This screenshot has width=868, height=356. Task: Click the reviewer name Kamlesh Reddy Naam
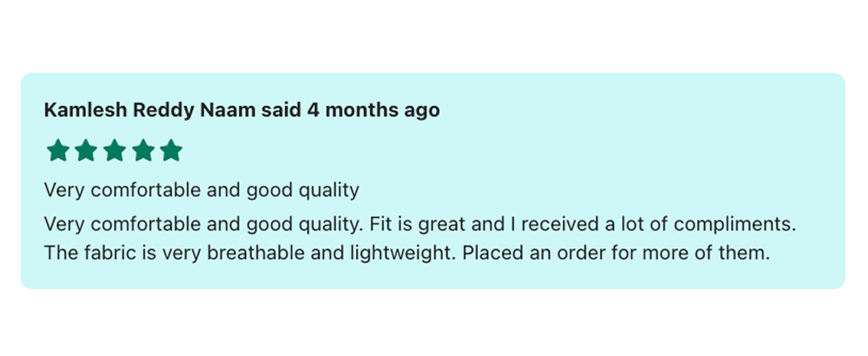(150, 110)
